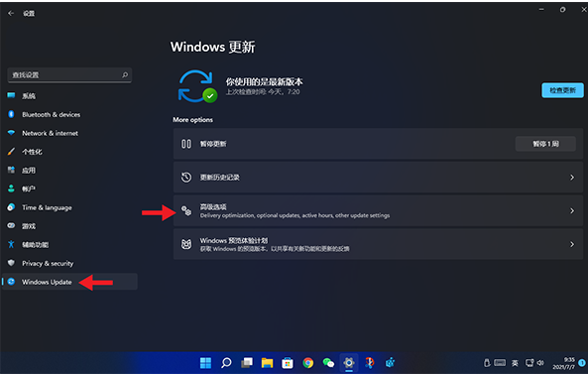Click the touch keyboard tray icon

click(x=500, y=363)
